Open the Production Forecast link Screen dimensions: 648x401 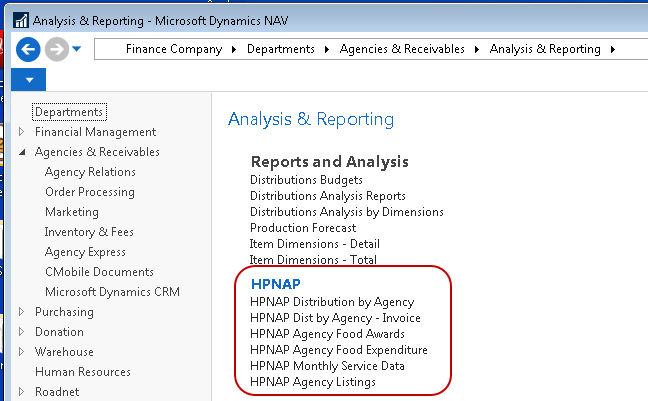pos(302,228)
